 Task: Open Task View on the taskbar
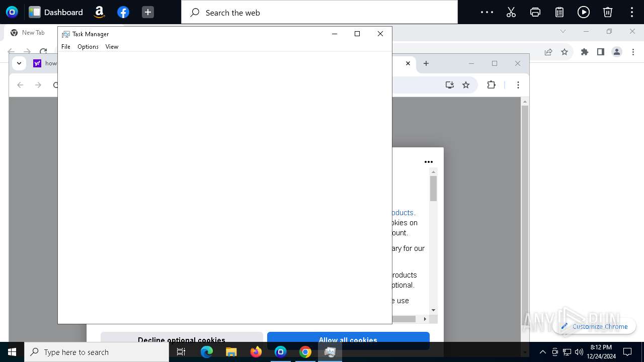181,352
